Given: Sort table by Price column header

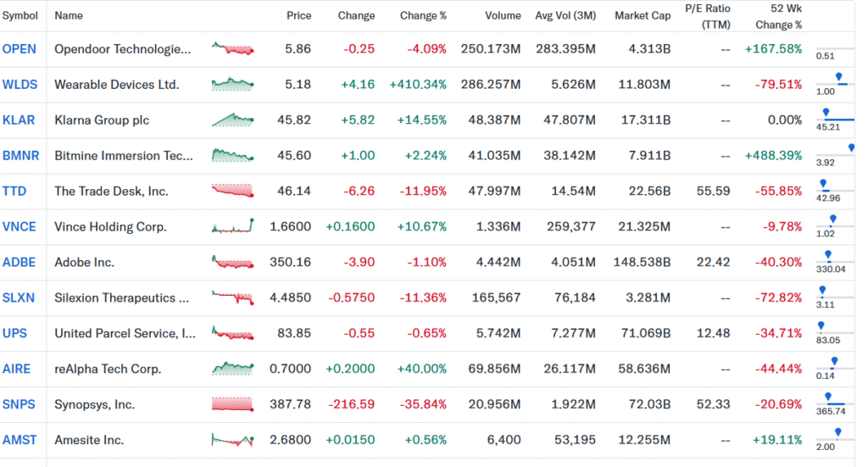Looking at the screenshot, I should point(298,15).
